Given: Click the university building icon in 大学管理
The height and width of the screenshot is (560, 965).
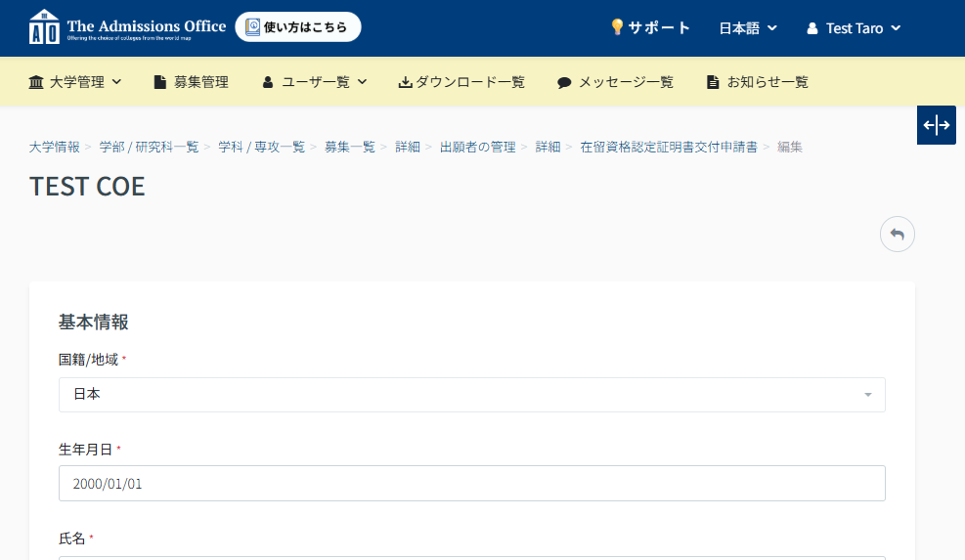Looking at the screenshot, I should click(x=36, y=82).
